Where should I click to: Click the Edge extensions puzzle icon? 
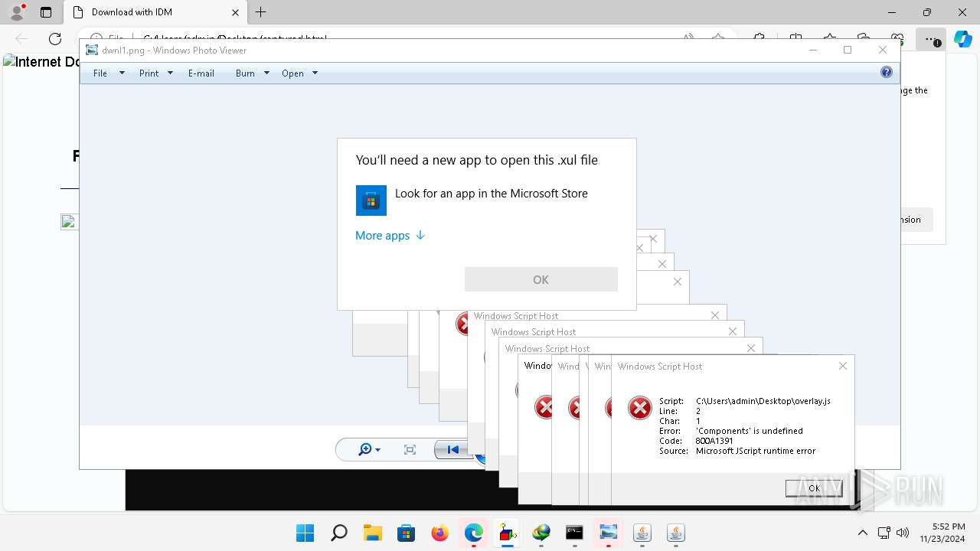[x=759, y=38]
